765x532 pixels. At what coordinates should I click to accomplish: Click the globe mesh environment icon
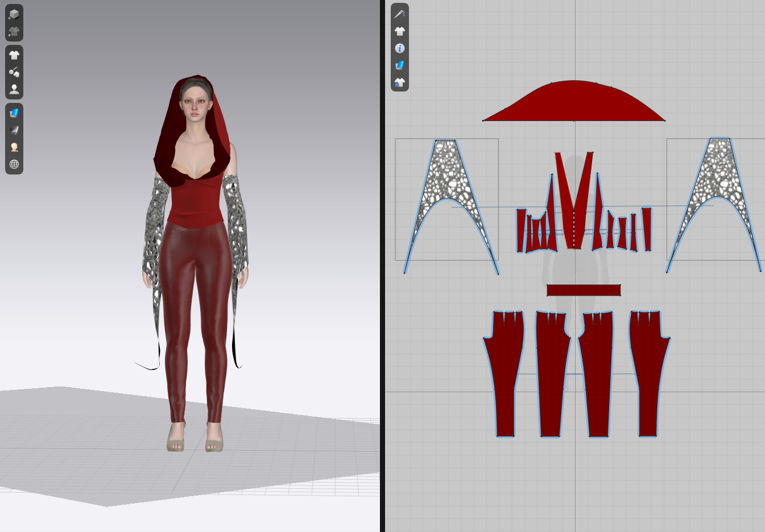(x=14, y=164)
